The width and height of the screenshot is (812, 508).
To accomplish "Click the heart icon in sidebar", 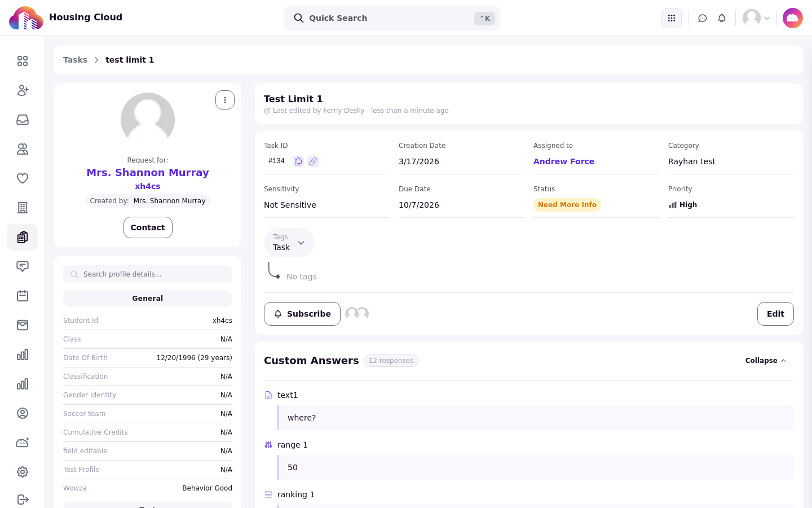I will pos(23,178).
